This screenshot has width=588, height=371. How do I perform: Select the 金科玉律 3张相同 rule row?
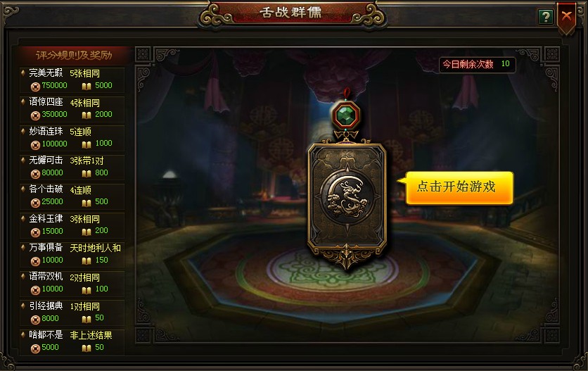tap(72, 225)
